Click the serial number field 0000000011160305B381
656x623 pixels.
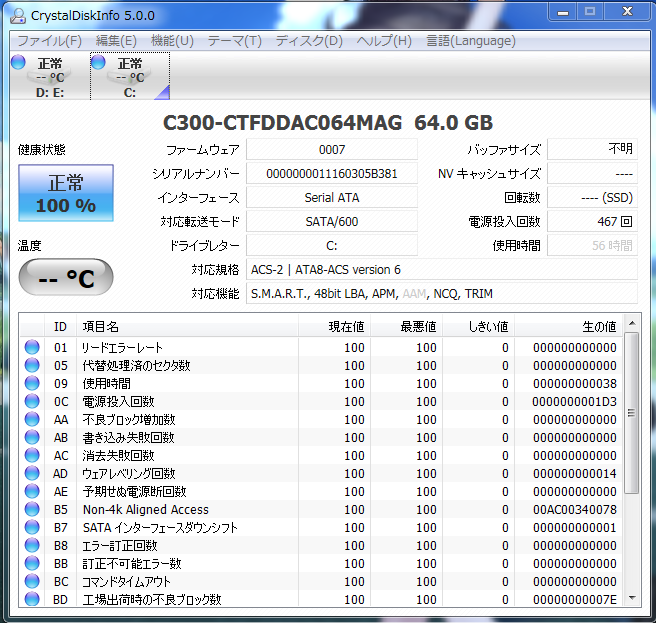point(332,173)
